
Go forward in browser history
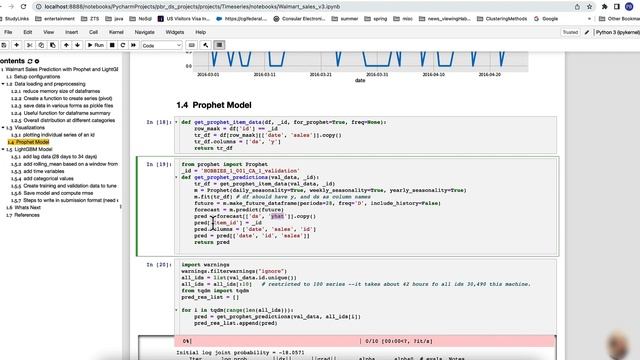tap(11, 7)
